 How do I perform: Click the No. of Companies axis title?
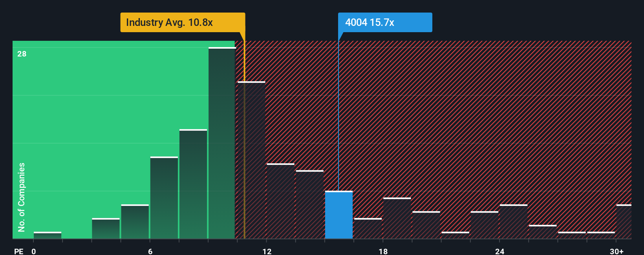[x=22, y=197]
